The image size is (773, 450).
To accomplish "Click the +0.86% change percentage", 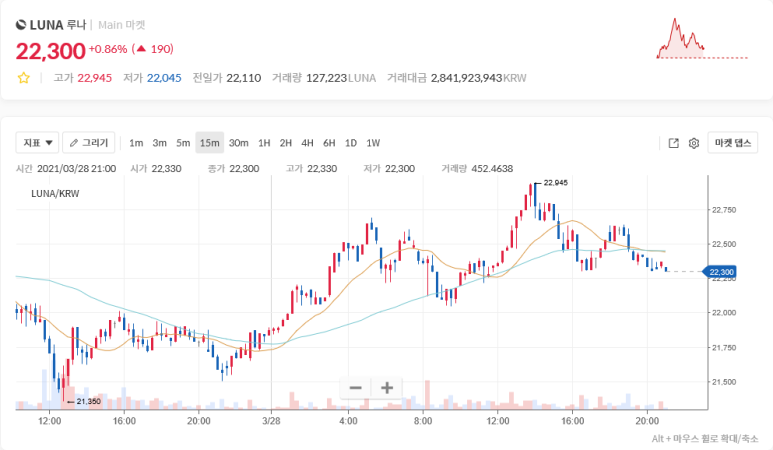I will 108,49.
